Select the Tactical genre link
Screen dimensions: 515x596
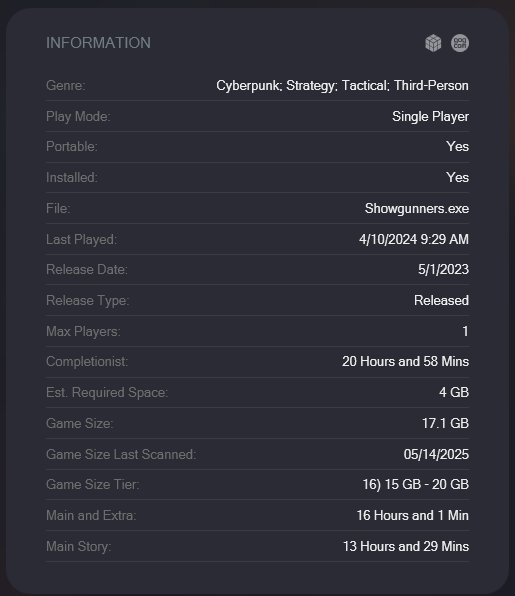(x=364, y=86)
